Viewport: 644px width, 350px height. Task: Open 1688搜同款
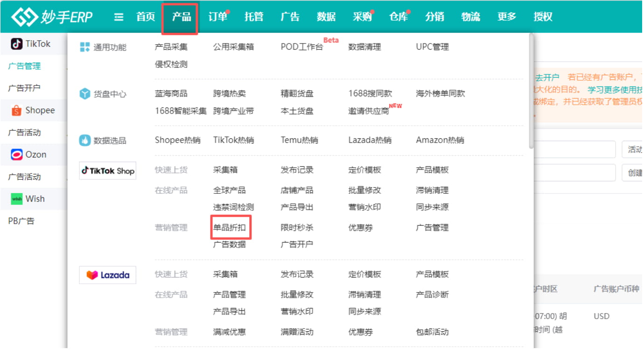point(370,93)
